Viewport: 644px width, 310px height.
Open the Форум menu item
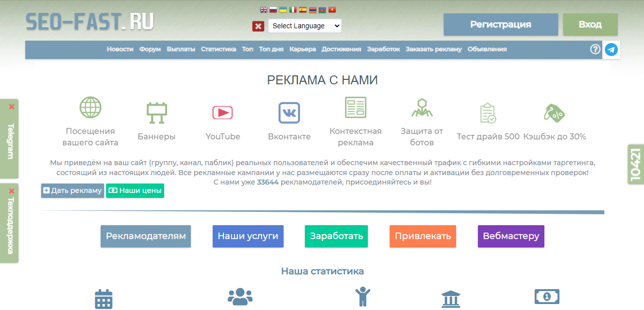coord(150,49)
